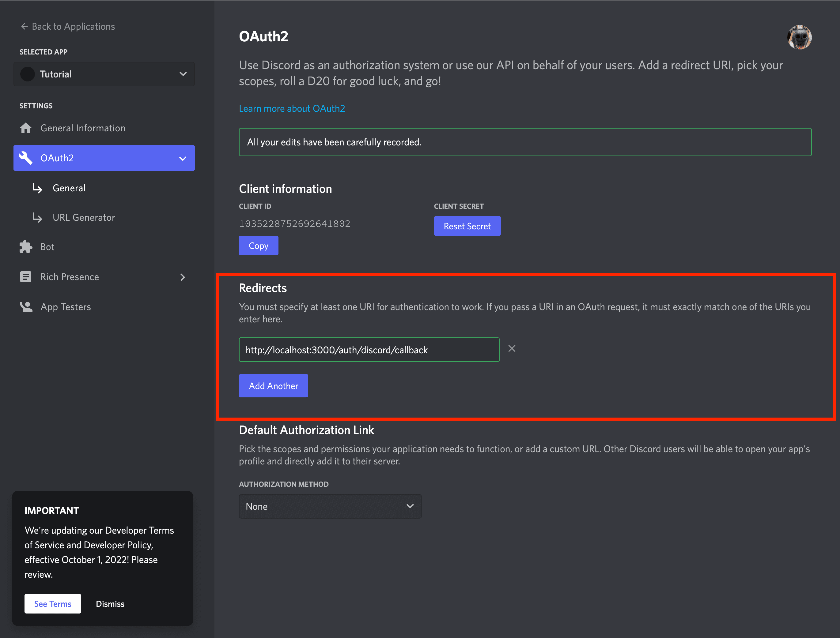Click the home icon beside General Information

(26, 128)
